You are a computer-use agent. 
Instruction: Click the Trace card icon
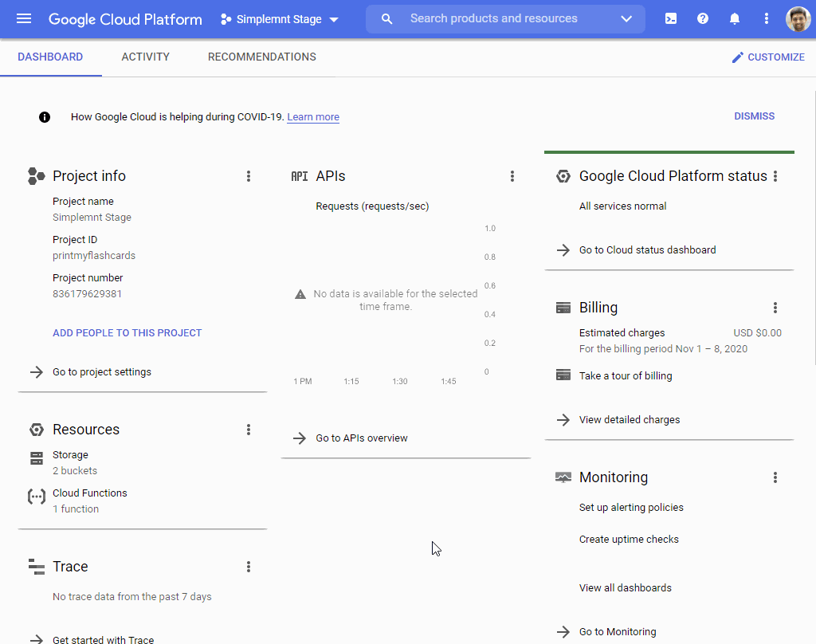pyautogui.click(x=37, y=567)
